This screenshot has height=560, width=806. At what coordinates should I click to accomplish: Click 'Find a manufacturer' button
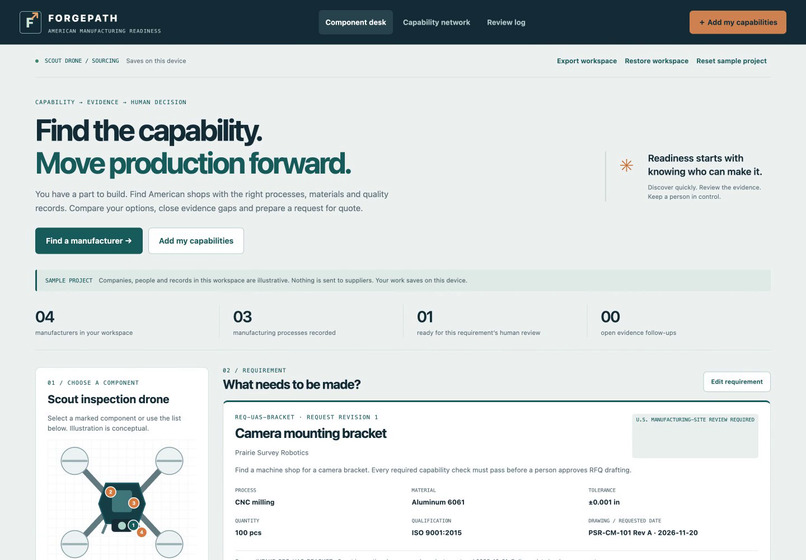pyautogui.click(x=89, y=241)
